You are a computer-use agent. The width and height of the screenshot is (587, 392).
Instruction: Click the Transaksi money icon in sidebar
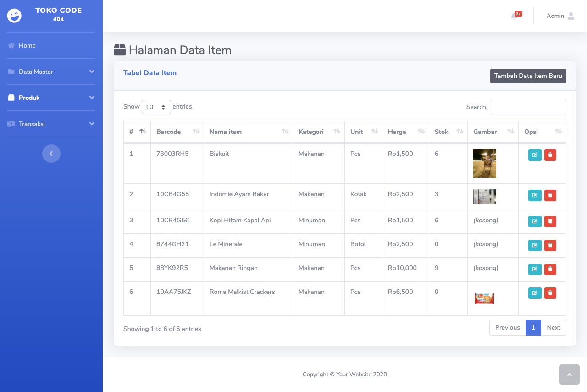[x=11, y=124]
